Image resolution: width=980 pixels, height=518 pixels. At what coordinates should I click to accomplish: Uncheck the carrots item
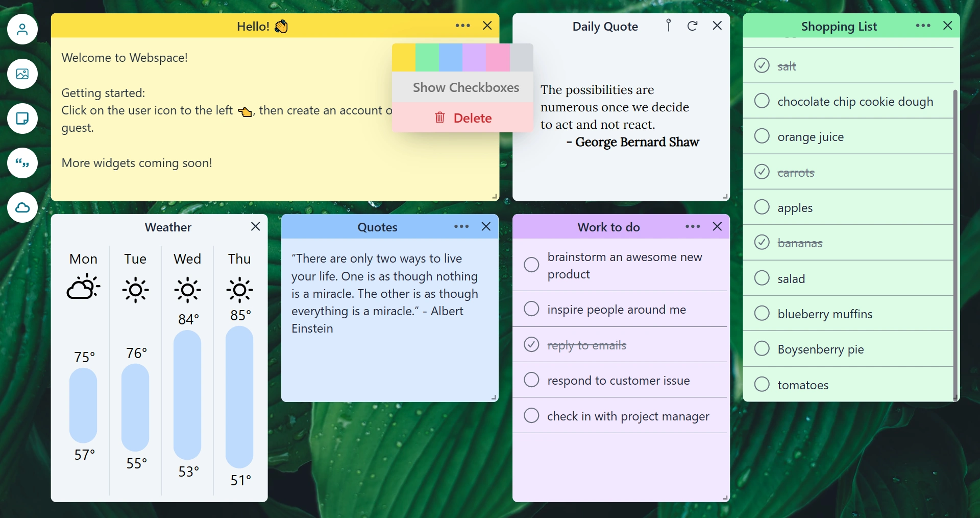click(762, 172)
